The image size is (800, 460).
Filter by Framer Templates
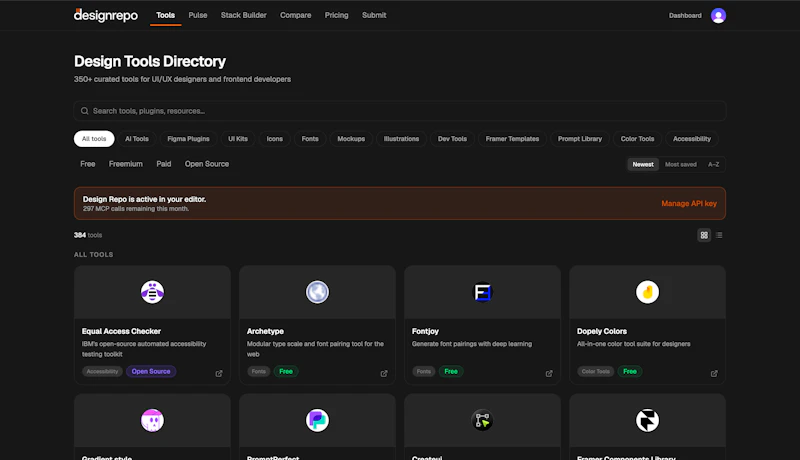(512, 139)
